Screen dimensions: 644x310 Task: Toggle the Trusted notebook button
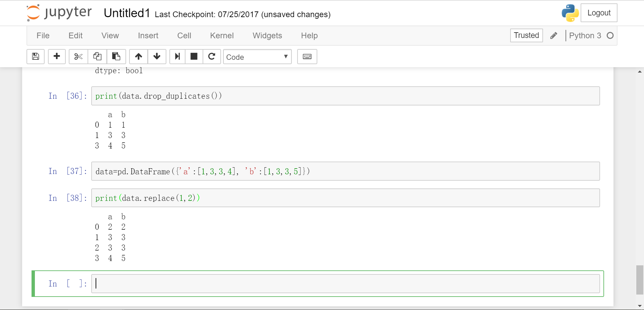[526, 36]
